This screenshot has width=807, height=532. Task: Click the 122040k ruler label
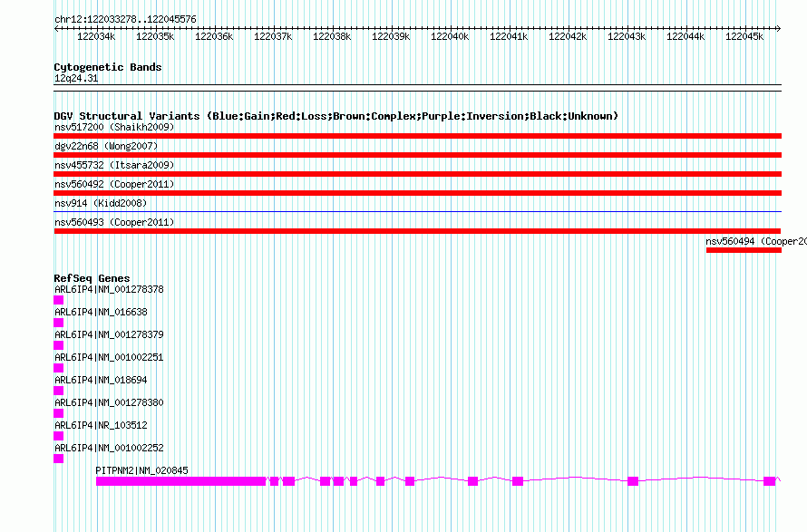tap(450, 36)
